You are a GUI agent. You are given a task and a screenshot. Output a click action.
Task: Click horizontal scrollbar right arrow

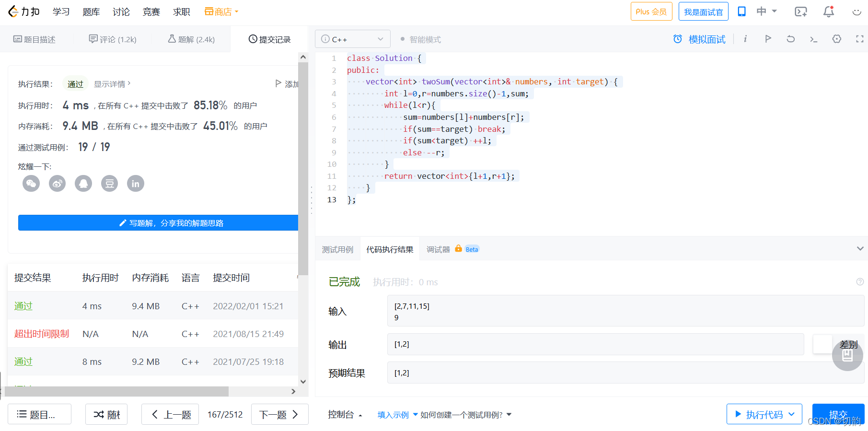click(293, 391)
